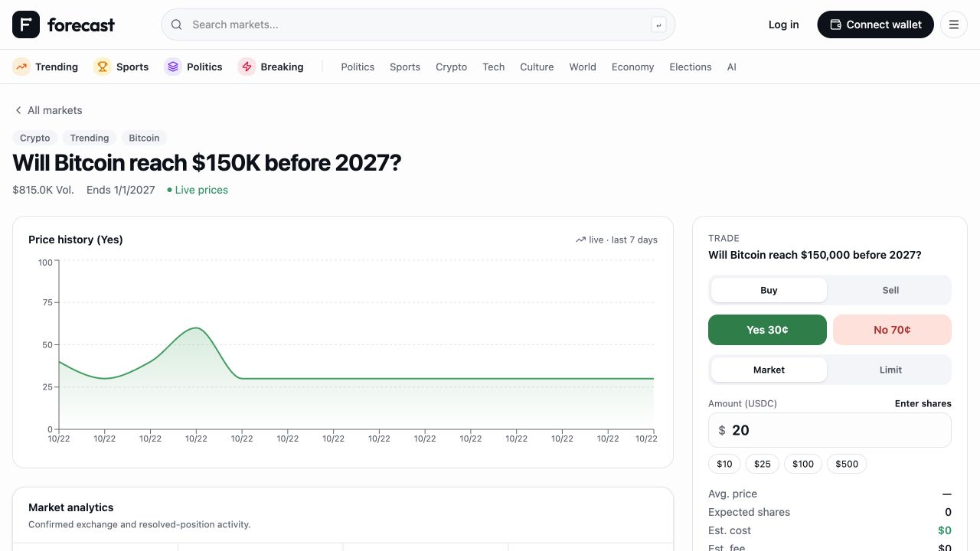The height and width of the screenshot is (551, 980).
Task: Open the World category
Action: point(583,67)
